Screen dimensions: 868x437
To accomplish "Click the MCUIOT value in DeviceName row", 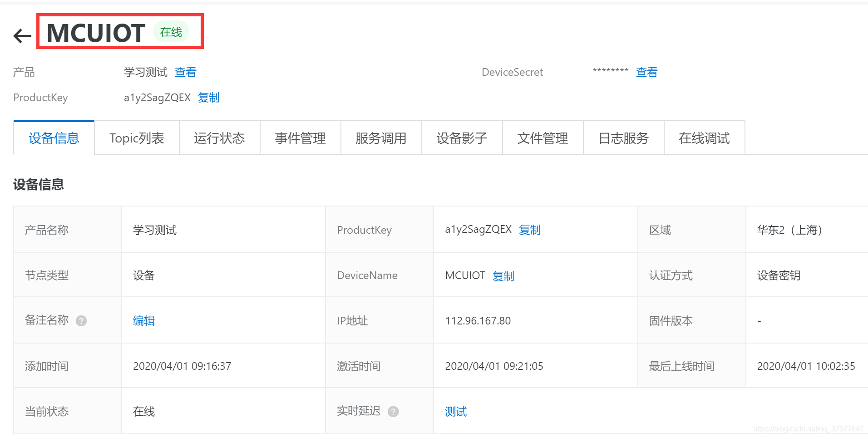I will 465,275.
